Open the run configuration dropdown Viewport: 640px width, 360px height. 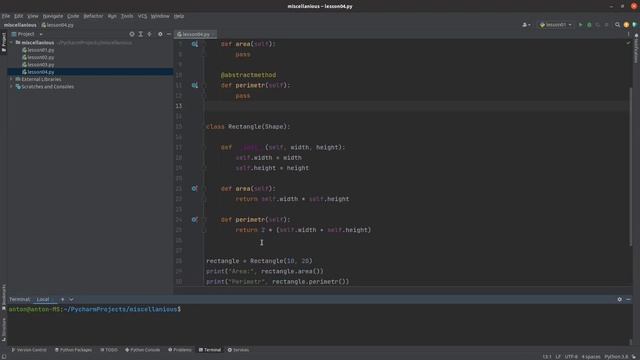coord(556,25)
